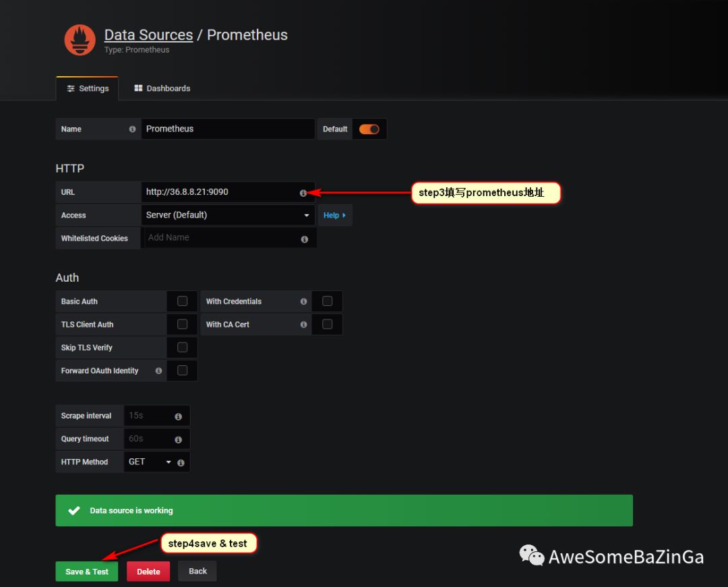Click the Save & Test button
This screenshot has height=587, width=728.
pos(87,571)
